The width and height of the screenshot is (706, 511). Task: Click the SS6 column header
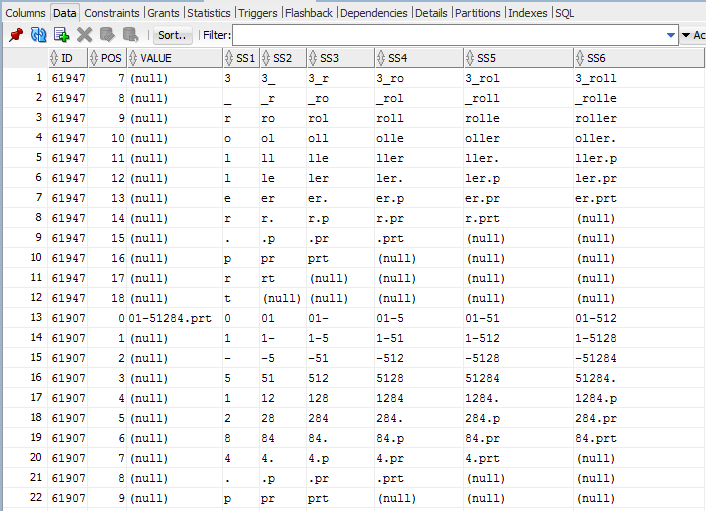tap(639, 58)
